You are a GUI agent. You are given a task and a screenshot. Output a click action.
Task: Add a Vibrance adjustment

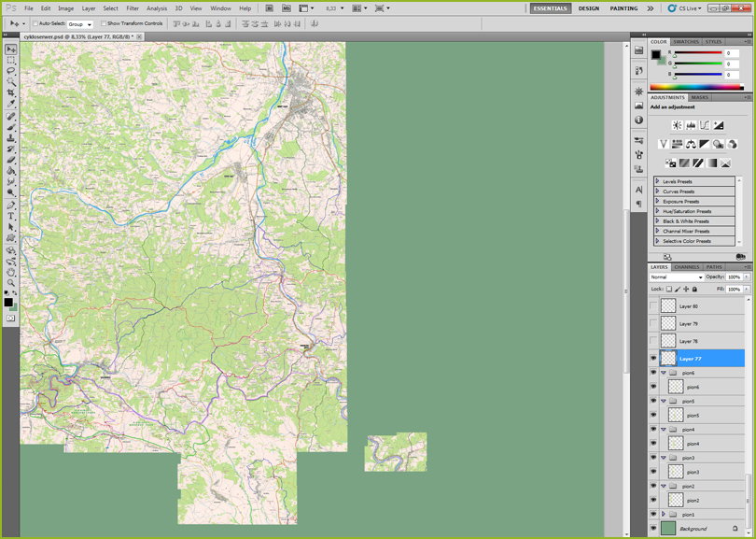(664, 144)
